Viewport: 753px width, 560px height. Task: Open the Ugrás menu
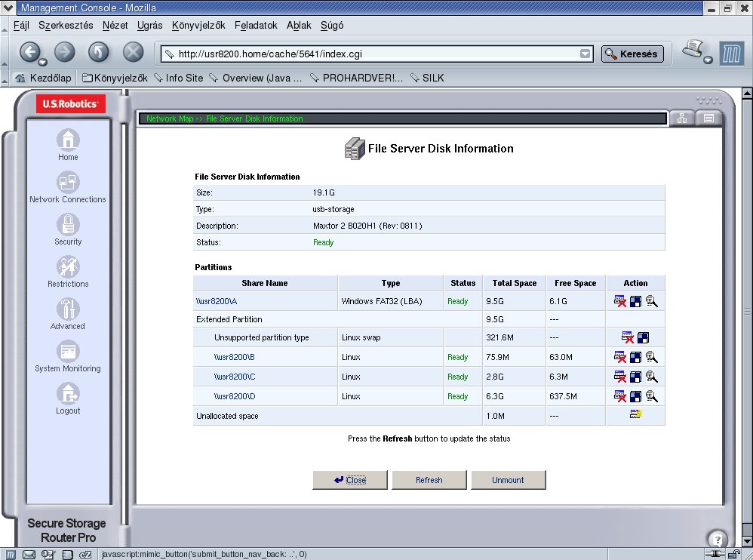pyautogui.click(x=150, y=26)
